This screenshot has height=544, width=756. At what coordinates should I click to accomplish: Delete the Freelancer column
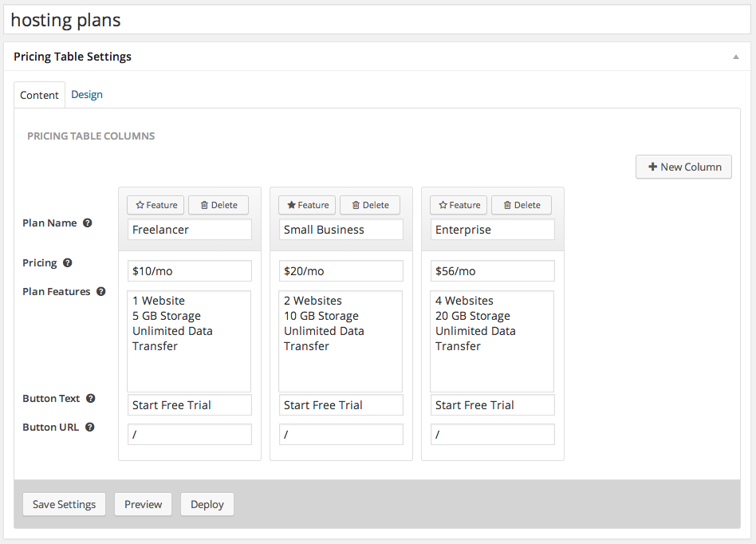click(219, 205)
